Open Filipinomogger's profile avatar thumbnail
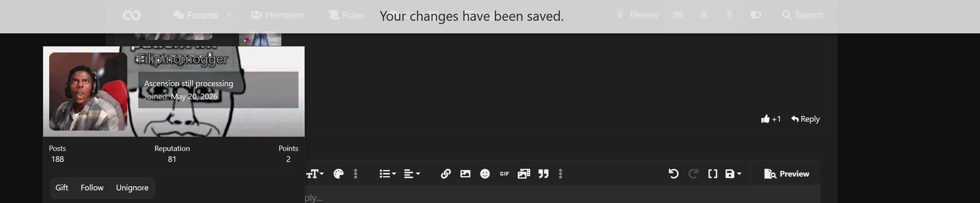This screenshot has width=980, height=203. click(x=88, y=92)
